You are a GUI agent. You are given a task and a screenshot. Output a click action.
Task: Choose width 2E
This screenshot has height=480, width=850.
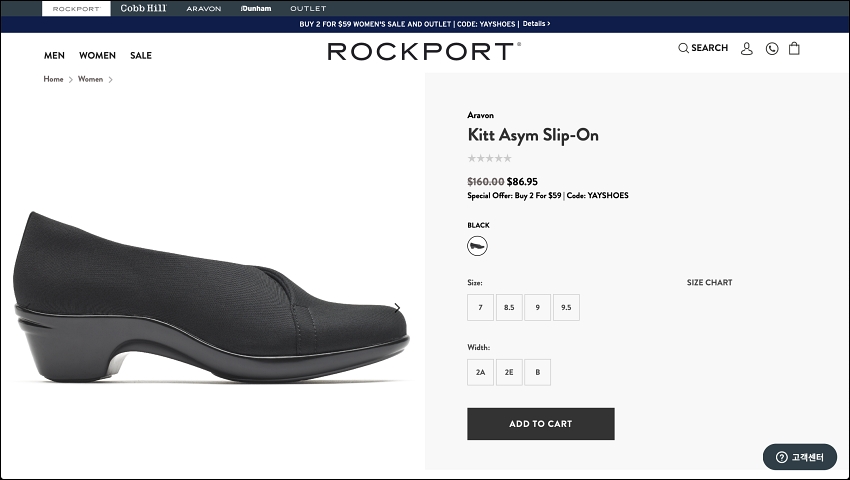point(509,372)
